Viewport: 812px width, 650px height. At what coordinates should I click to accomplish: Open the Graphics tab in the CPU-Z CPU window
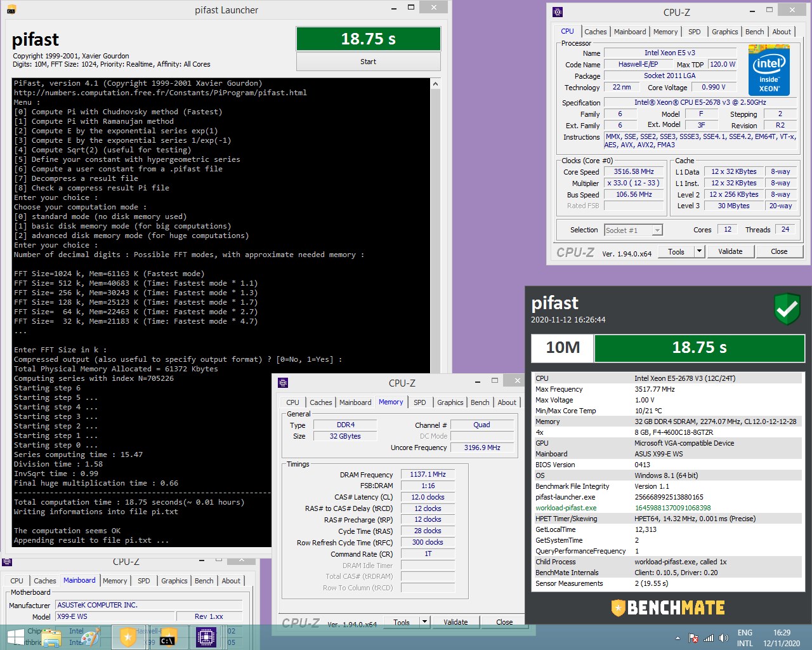(x=724, y=32)
